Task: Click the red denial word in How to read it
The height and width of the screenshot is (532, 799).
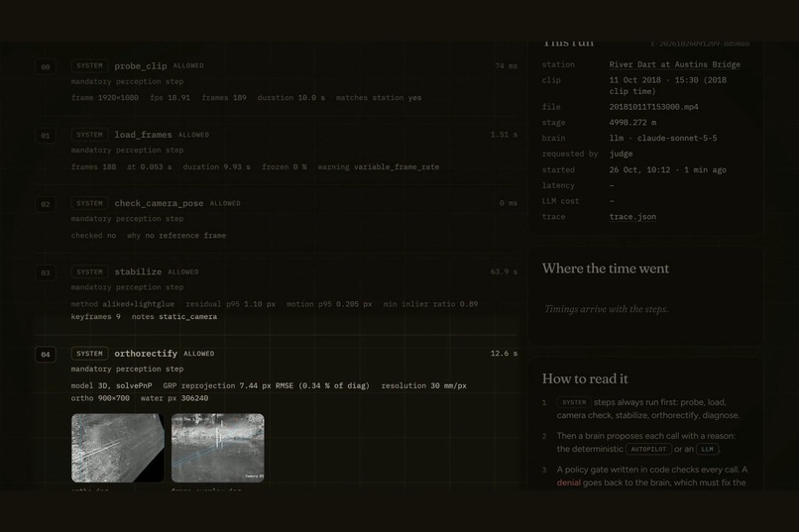Action: [569, 482]
